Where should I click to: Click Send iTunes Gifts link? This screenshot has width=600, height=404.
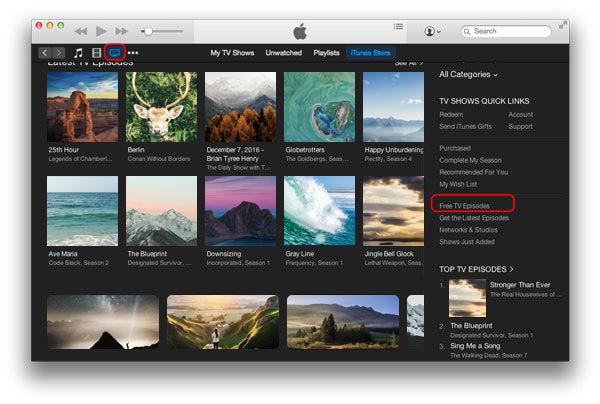[465, 126]
